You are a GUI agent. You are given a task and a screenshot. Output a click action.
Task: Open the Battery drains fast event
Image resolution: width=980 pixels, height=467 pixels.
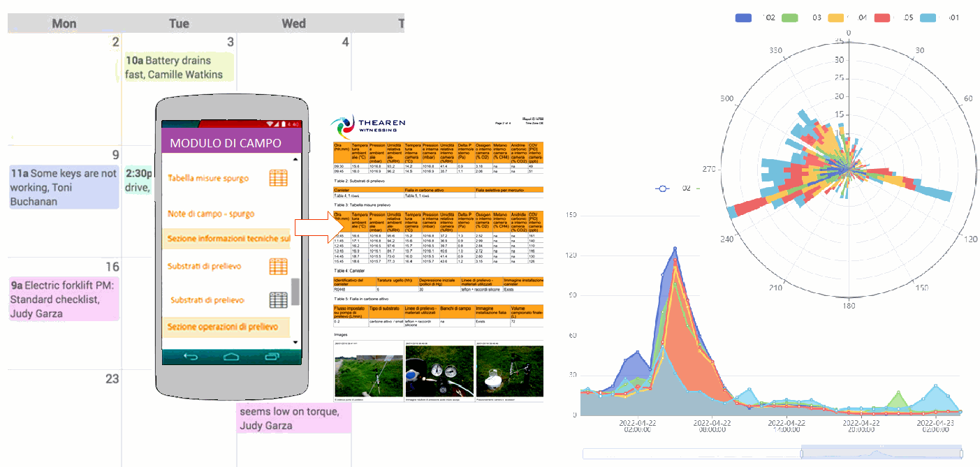coord(179,68)
